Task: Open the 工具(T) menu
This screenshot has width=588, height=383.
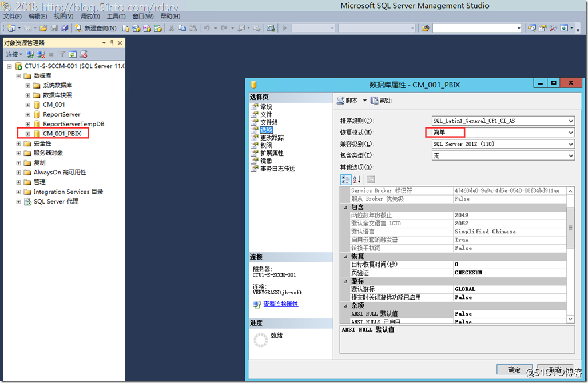Action: [116, 16]
